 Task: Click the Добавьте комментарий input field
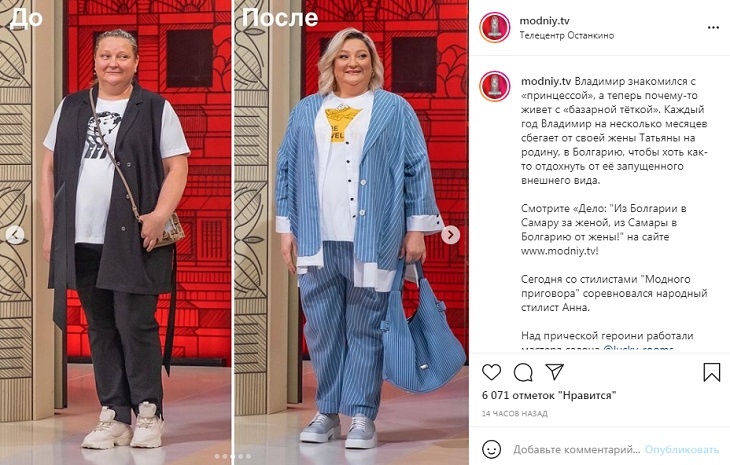point(576,450)
